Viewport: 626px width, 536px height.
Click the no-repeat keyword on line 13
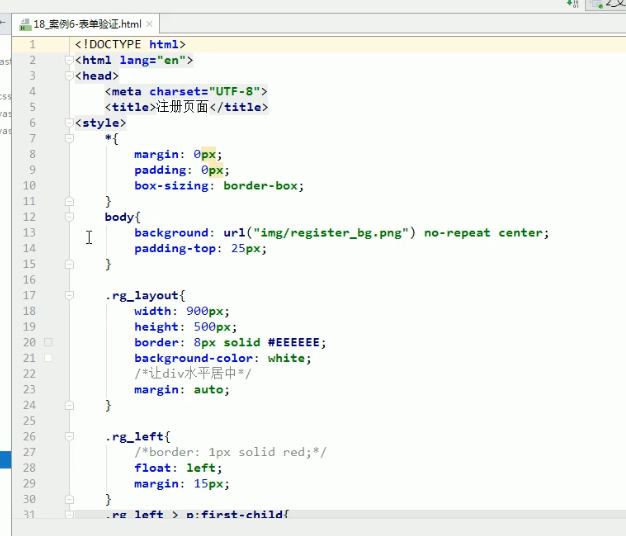coord(457,233)
